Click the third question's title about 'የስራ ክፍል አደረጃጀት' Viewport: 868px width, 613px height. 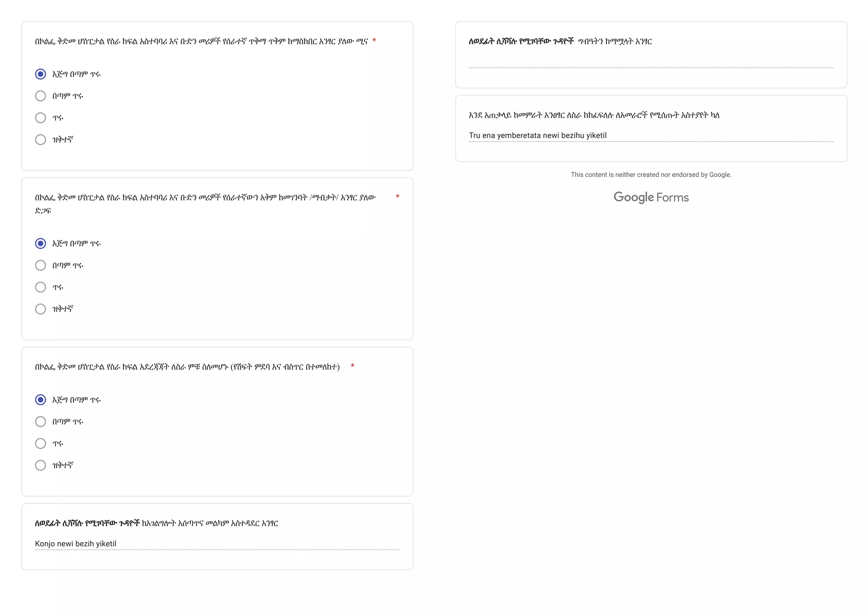[x=187, y=367]
